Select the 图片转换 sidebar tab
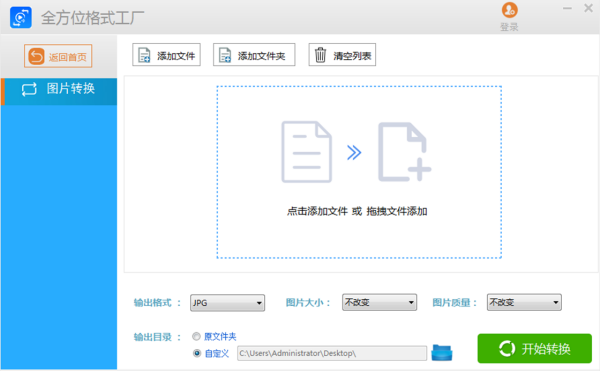This screenshot has height=371, width=600. pyautogui.click(x=59, y=91)
